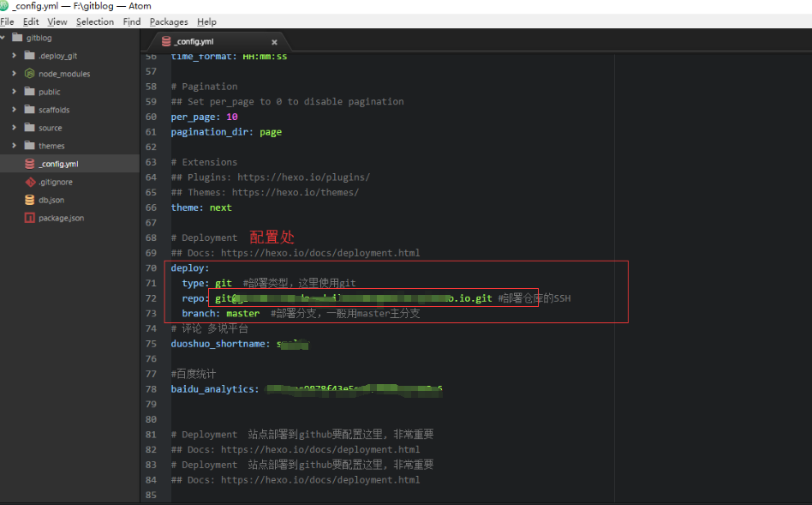Expand the public folder
812x505 pixels.
[14, 91]
